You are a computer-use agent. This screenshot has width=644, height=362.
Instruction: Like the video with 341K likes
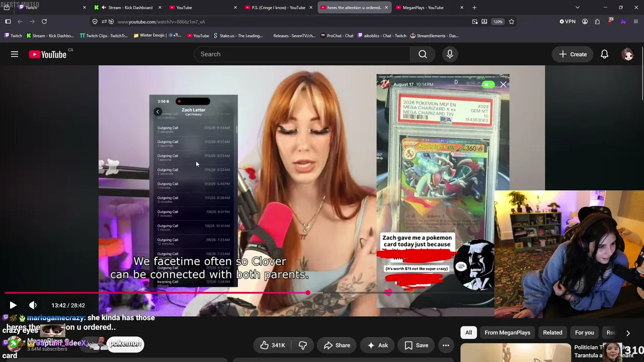pyautogui.click(x=272, y=345)
